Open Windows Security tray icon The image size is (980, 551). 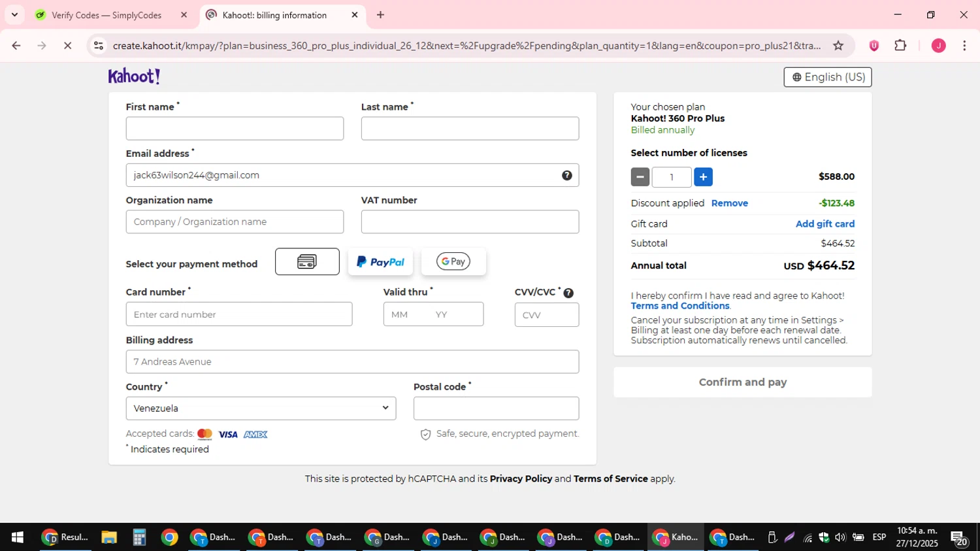point(824,537)
